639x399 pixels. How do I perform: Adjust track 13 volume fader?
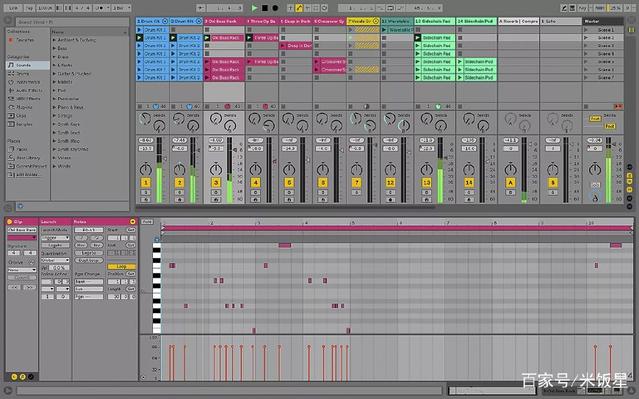[446, 157]
